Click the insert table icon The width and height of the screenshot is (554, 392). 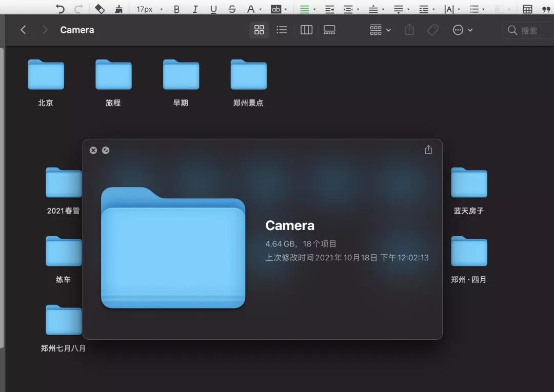click(x=527, y=9)
